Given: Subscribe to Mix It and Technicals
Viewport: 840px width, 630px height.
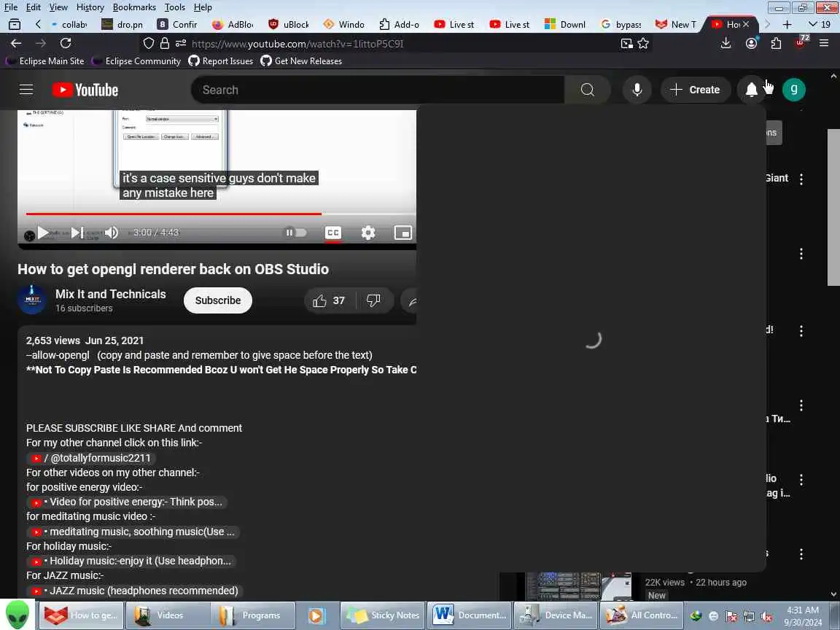Looking at the screenshot, I should point(217,300).
